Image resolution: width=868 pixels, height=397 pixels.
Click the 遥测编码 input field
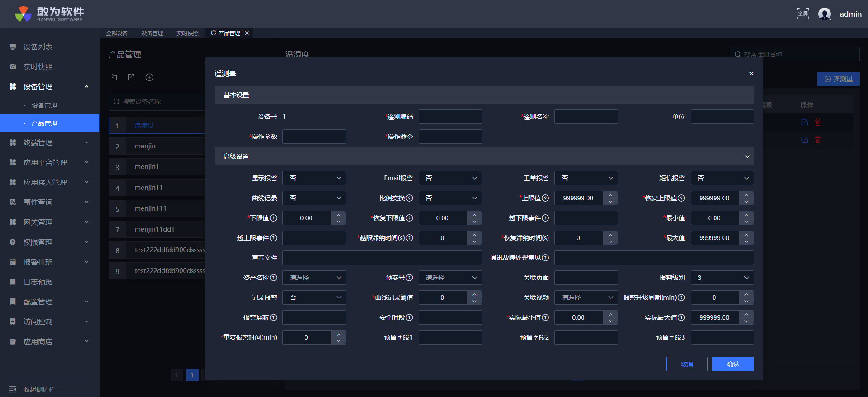pos(450,117)
